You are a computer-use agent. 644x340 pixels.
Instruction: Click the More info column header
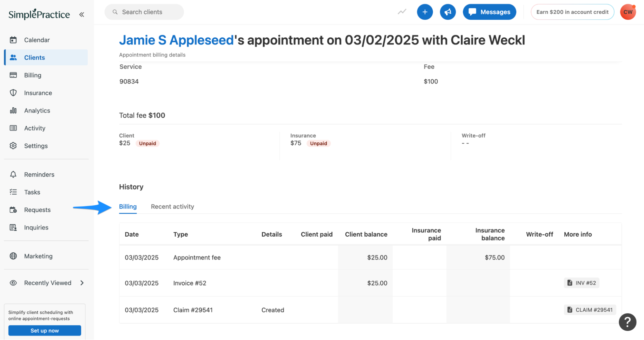pos(578,234)
